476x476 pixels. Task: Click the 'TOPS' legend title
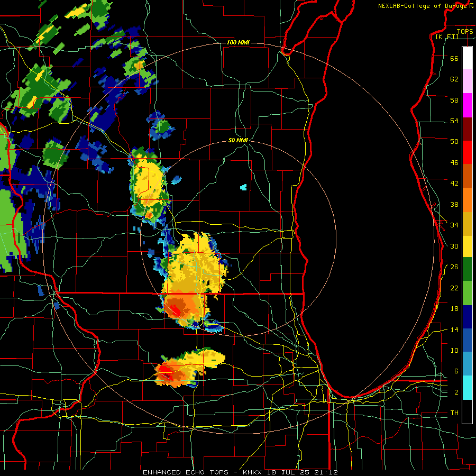coord(465,31)
